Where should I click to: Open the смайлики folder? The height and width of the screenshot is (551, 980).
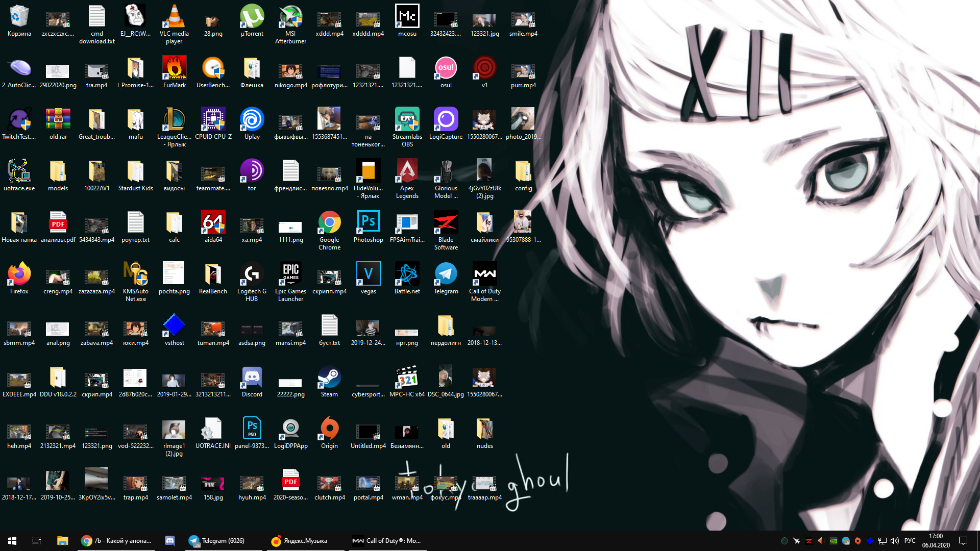[x=484, y=228]
